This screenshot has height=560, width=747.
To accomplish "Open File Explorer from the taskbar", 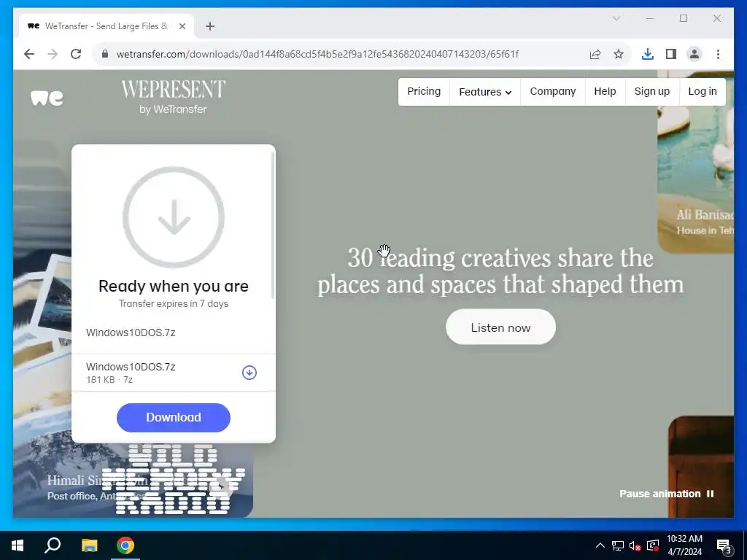I will point(89,545).
